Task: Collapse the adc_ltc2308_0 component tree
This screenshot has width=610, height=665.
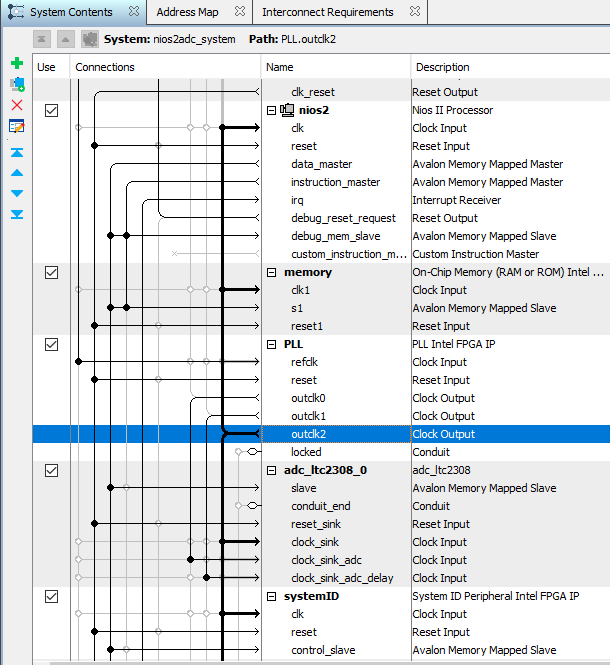Action: click(271, 471)
